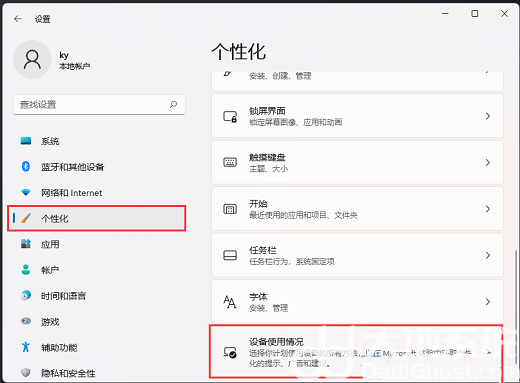Click the vertical scrollbar on the right
The width and height of the screenshot is (520, 383).
tap(517, 307)
